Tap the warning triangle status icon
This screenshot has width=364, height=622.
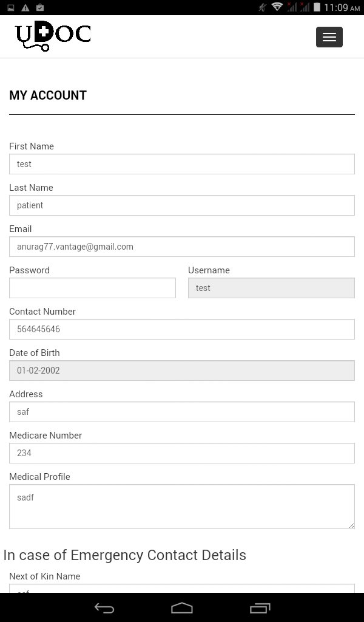(25, 7)
